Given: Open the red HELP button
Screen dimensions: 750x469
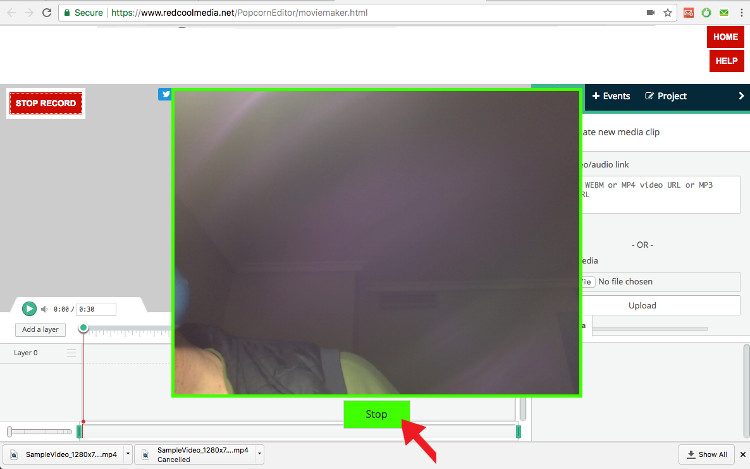Looking at the screenshot, I should [726, 61].
